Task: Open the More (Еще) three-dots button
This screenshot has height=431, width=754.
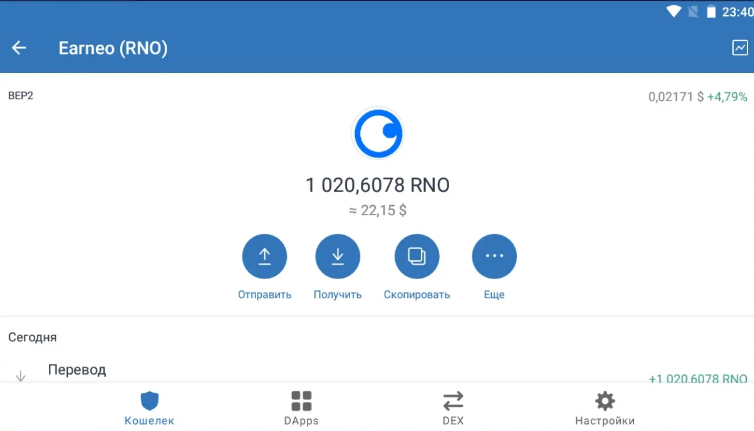Action: coord(494,257)
